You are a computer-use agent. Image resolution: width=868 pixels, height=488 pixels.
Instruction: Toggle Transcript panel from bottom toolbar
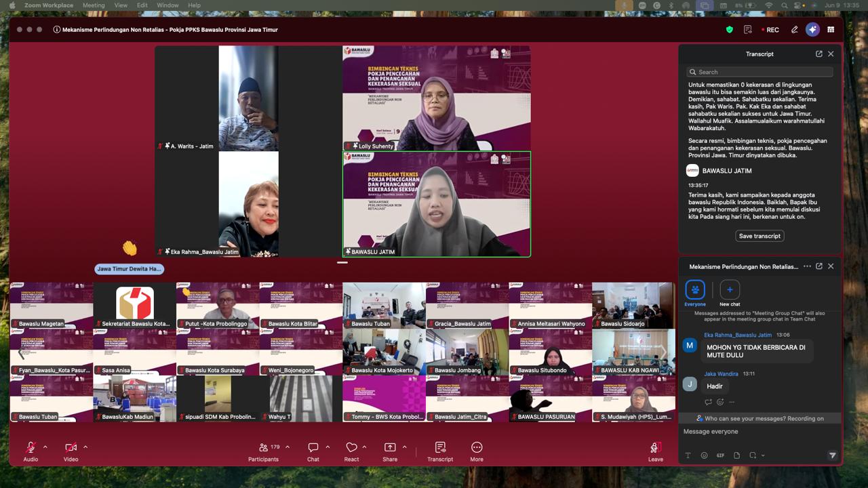tap(440, 451)
